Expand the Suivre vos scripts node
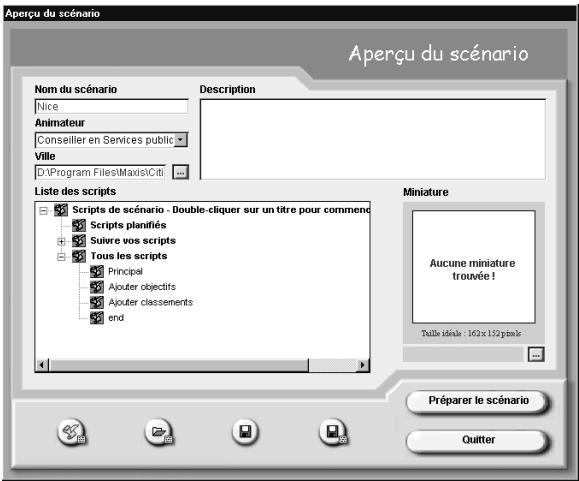The height and width of the screenshot is (481, 579). coord(61,241)
